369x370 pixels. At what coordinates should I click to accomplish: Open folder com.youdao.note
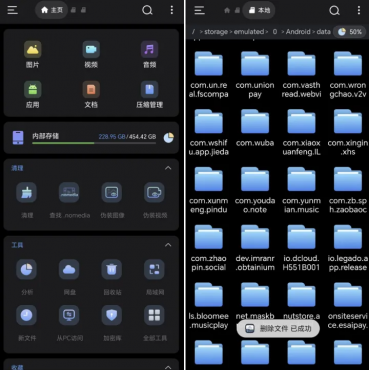click(x=255, y=191)
